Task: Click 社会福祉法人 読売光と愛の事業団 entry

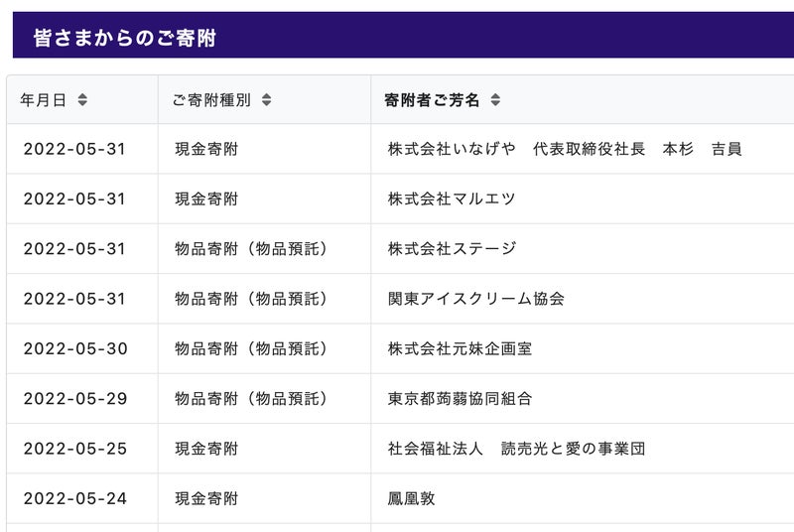Action: (516, 449)
